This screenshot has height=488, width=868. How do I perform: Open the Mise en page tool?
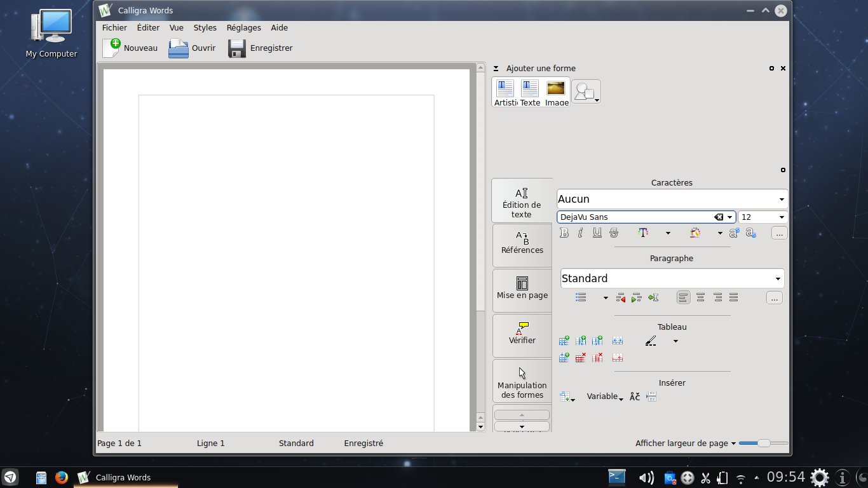(522, 291)
